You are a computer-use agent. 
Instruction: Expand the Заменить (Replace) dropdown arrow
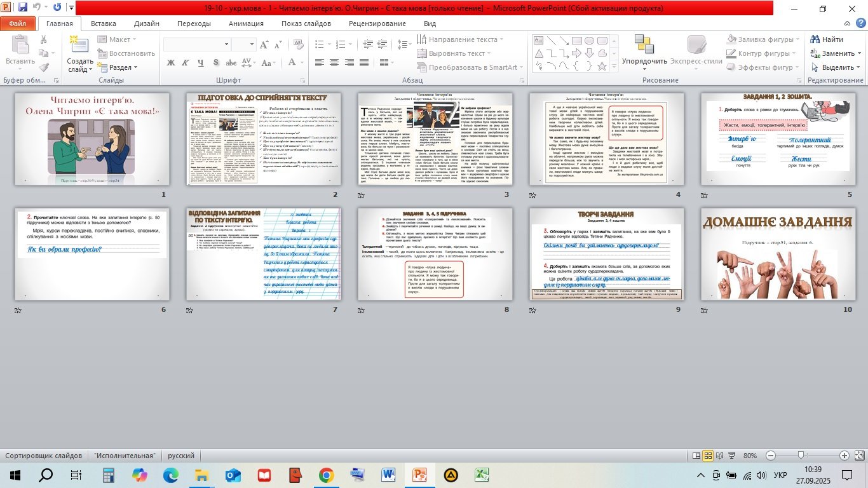859,53
